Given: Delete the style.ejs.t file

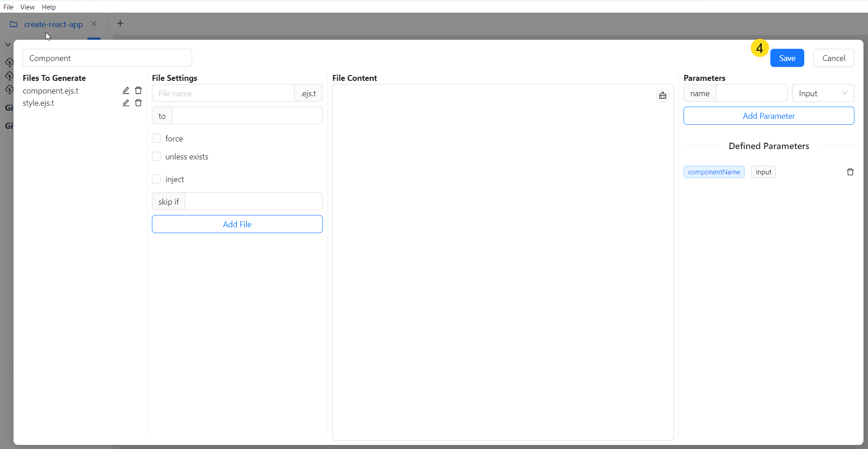Looking at the screenshot, I should pos(138,103).
